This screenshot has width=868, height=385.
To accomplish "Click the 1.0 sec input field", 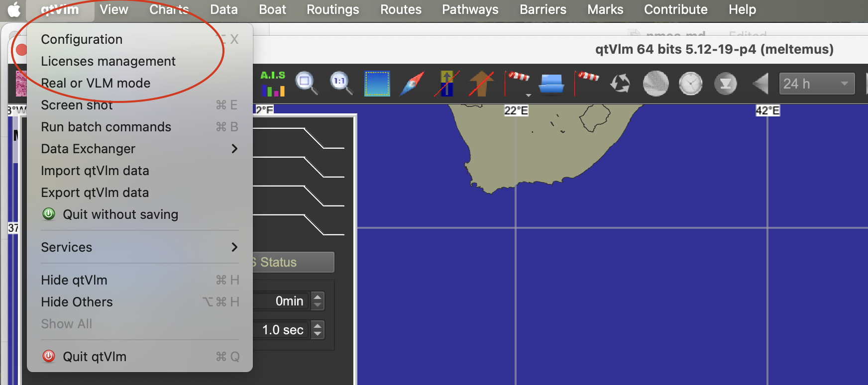I will click(281, 330).
